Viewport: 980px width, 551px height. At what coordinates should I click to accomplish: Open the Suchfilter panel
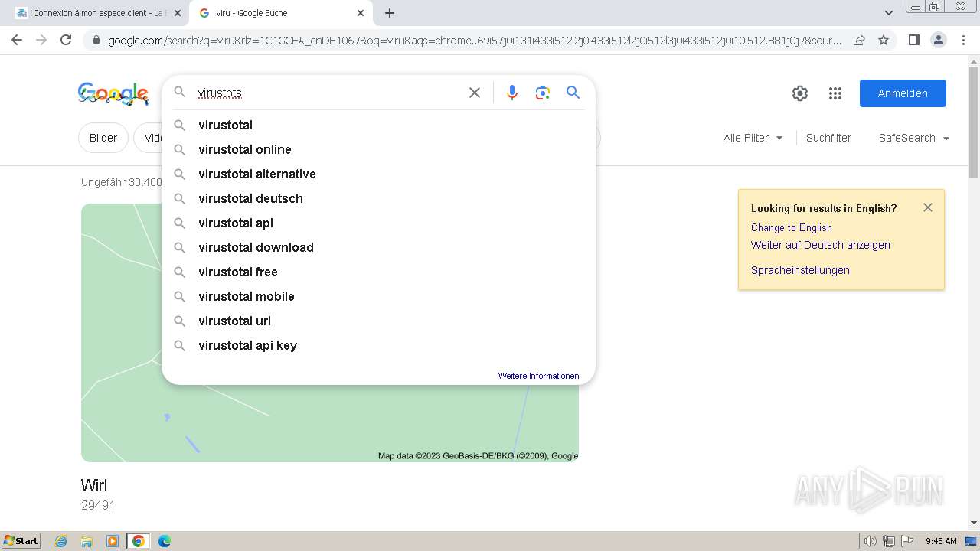click(x=828, y=138)
